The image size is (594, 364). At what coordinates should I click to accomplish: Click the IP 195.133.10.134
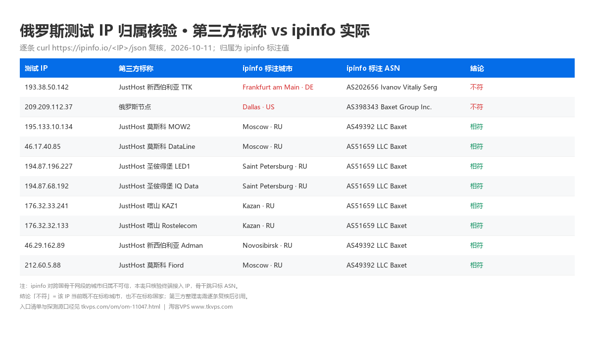[x=49, y=127]
